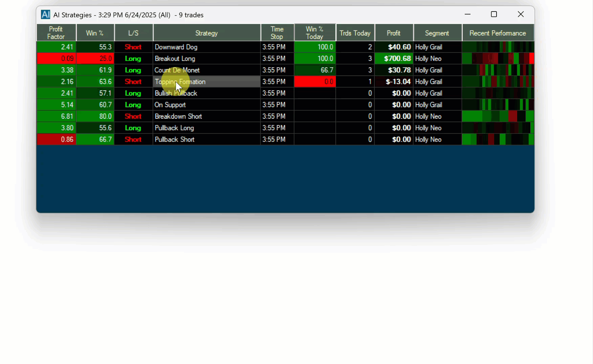The height and width of the screenshot is (364, 593).
Task: Sort by Recent Performance column header
Action: pyautogui.click(x=498, y=33)
